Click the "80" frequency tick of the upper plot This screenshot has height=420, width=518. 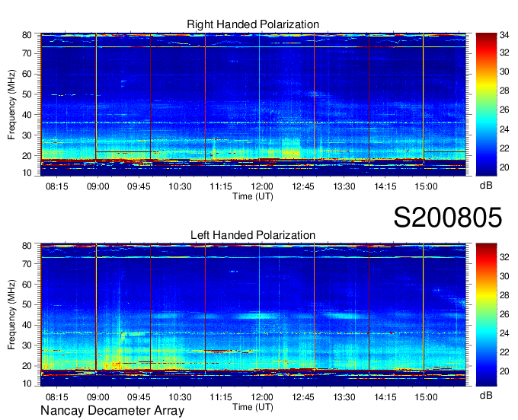point(27,35)
